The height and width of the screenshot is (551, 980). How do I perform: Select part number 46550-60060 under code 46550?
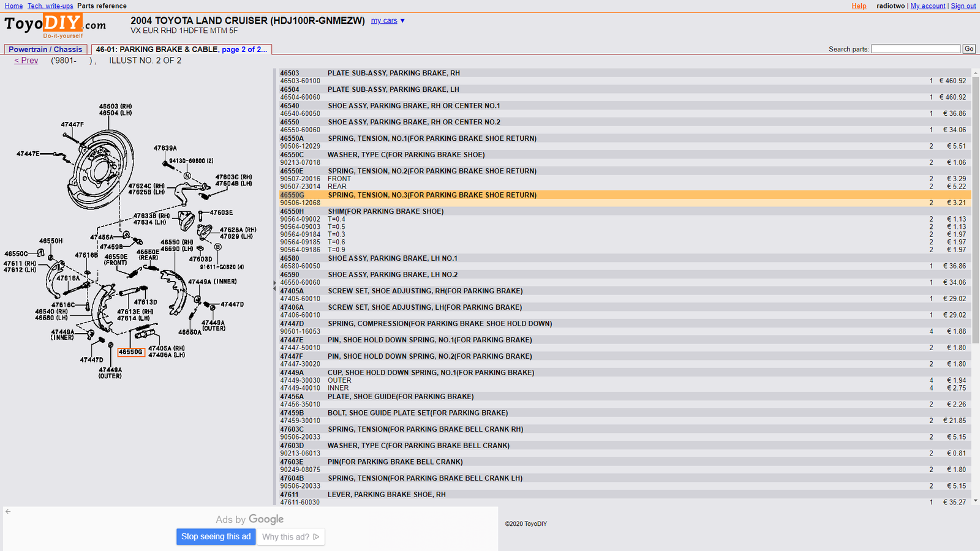pyautogui.click(x=300, y=130)
